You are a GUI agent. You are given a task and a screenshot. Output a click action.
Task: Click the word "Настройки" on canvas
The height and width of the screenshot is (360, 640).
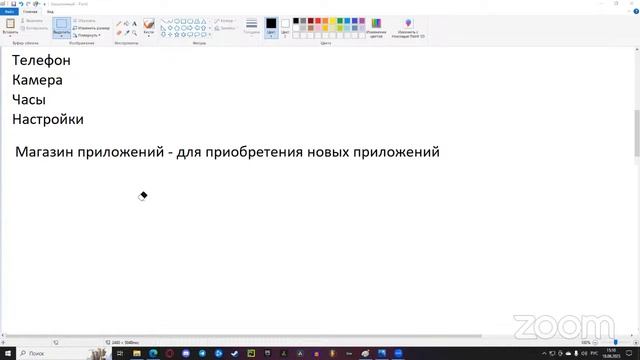click(48, 119)
